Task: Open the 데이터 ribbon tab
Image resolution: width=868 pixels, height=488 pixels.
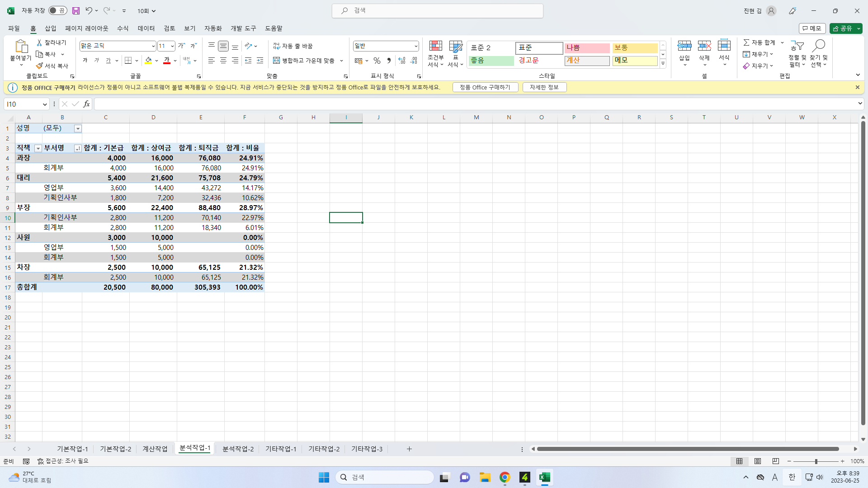Action: pyautogui.click(x=146, y=28)
